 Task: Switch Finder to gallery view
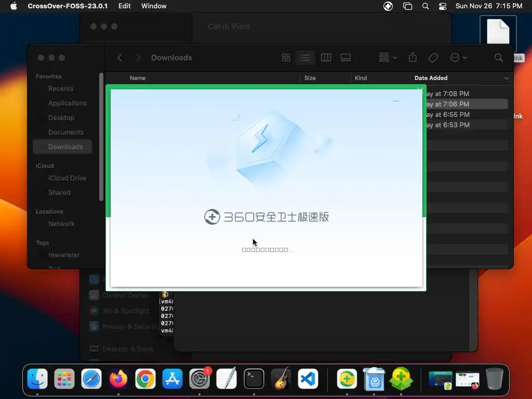[x=345, y=58]
